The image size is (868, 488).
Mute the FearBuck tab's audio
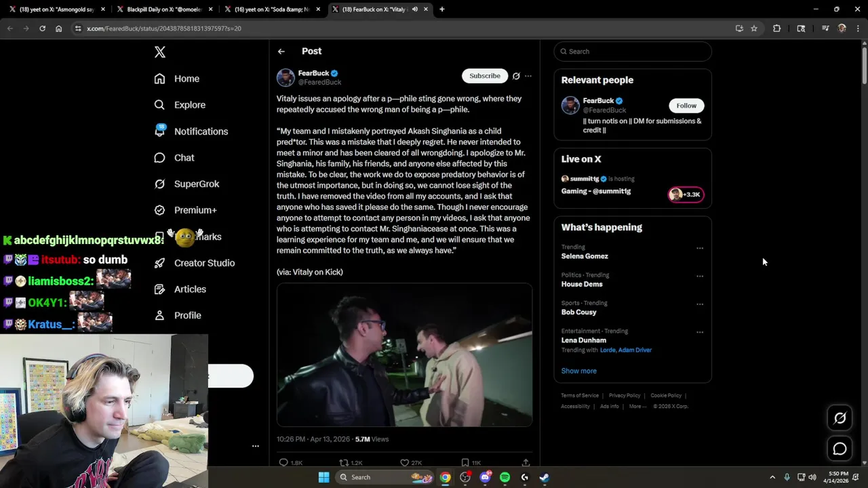coord(414,9)
